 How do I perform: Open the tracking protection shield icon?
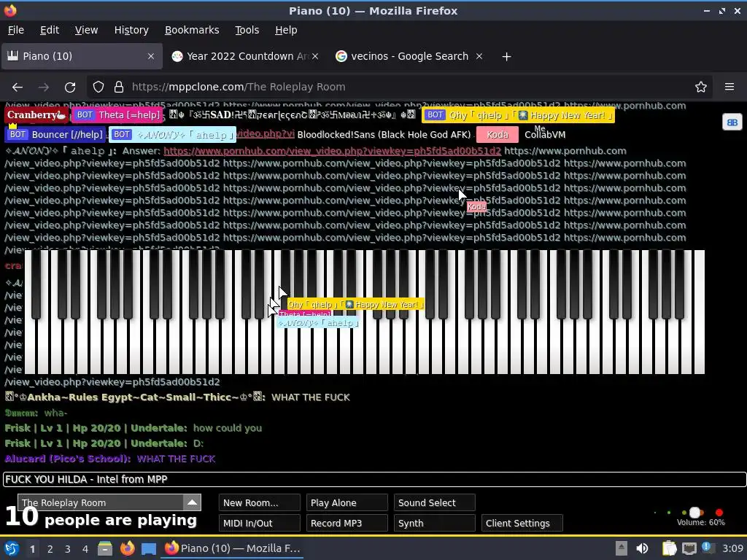[98, 87]
